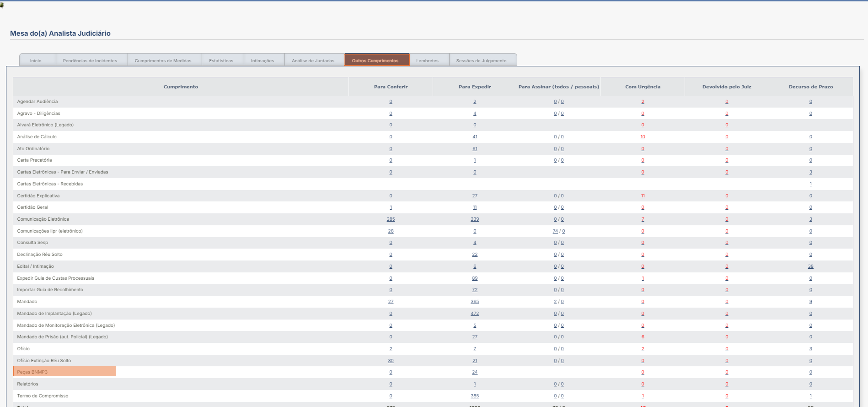
Task: Open Decurso de Prazo 3 for Ofício
Action: click(811, 349)
